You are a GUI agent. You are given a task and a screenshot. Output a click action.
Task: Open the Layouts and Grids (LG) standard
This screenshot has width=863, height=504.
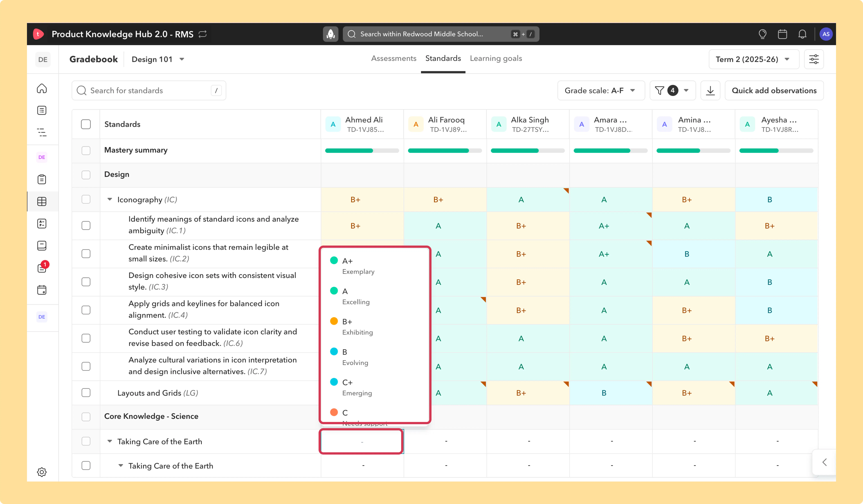click(x=158, y=393)
